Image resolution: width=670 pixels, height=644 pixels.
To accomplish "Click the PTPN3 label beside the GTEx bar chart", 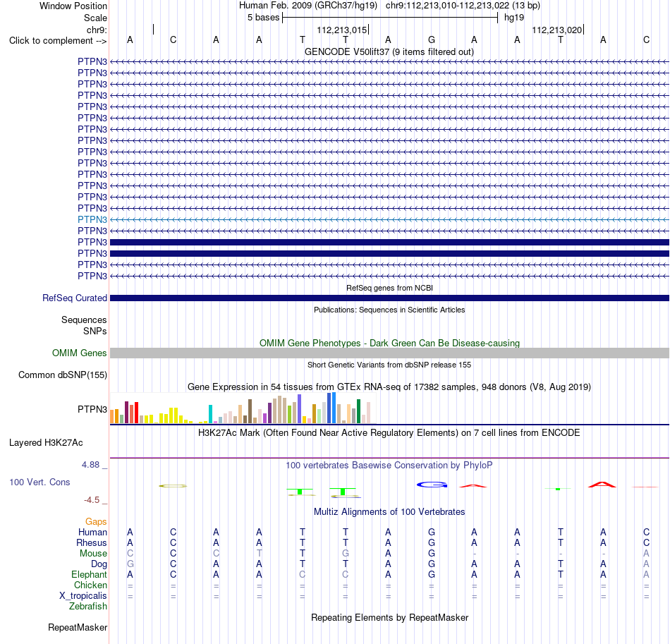I will (x=92, y=409).
